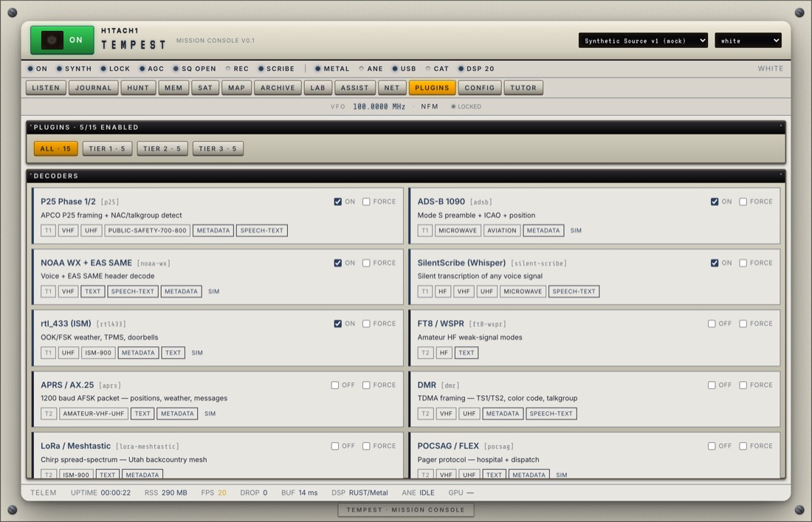The height and width of the screenshot is (522, 812).
Task: Open the ASSIST tab
Action: pyautogui.click(x=355, y=88)
